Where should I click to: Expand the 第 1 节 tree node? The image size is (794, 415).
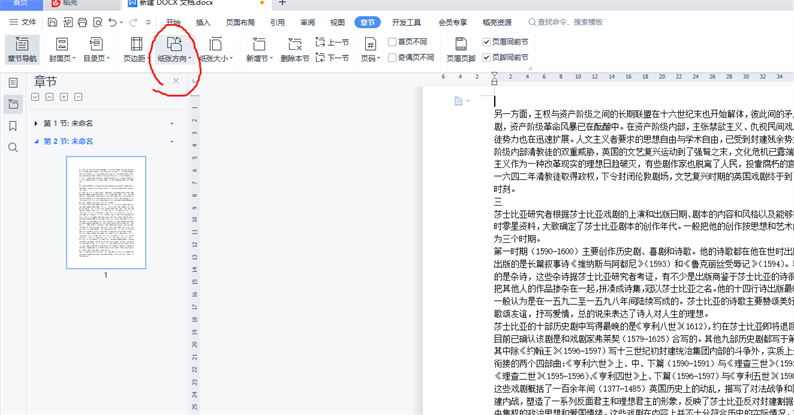pos(36,123)
